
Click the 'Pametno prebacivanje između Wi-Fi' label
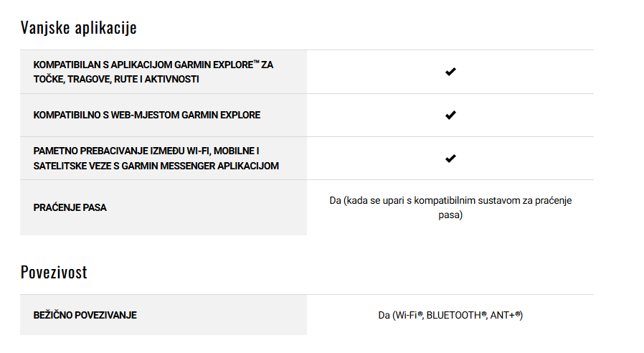(156, 159)
